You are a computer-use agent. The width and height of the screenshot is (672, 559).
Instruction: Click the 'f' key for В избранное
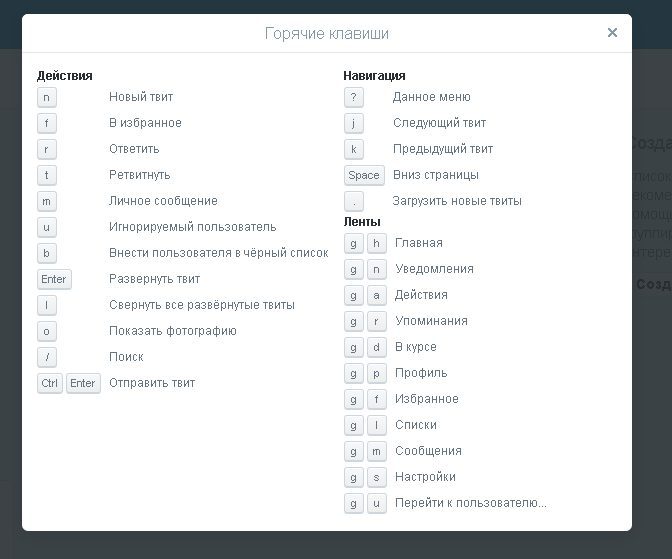(x=47, y=123)
